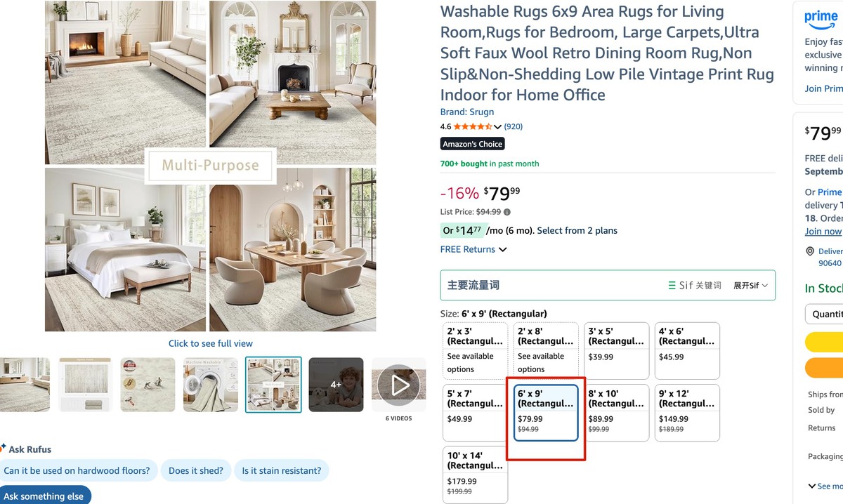Viewport: 843px width, 504px height.
Task: Open the 4+ more images thumbnail
Action: 336,384
